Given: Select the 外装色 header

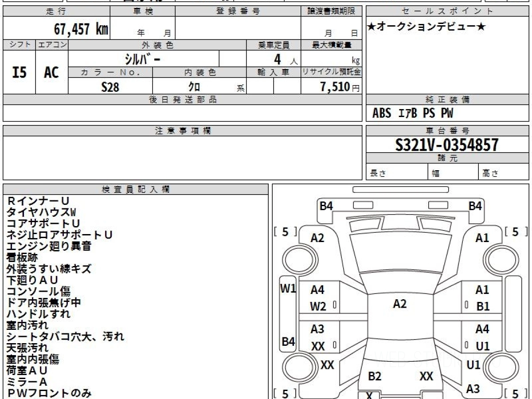Looking at the screenshot, I should 157,45.
